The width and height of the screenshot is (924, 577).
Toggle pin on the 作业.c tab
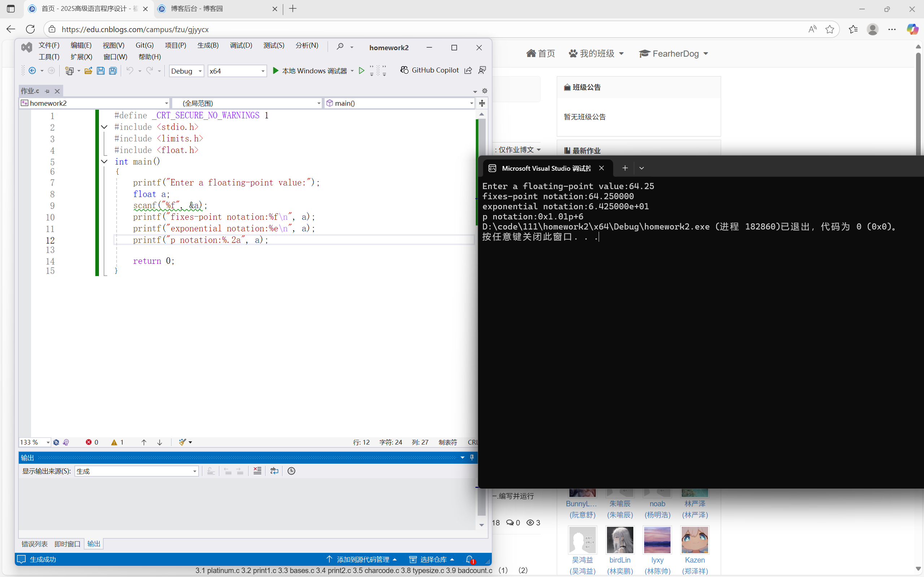[x=47, y=91]
